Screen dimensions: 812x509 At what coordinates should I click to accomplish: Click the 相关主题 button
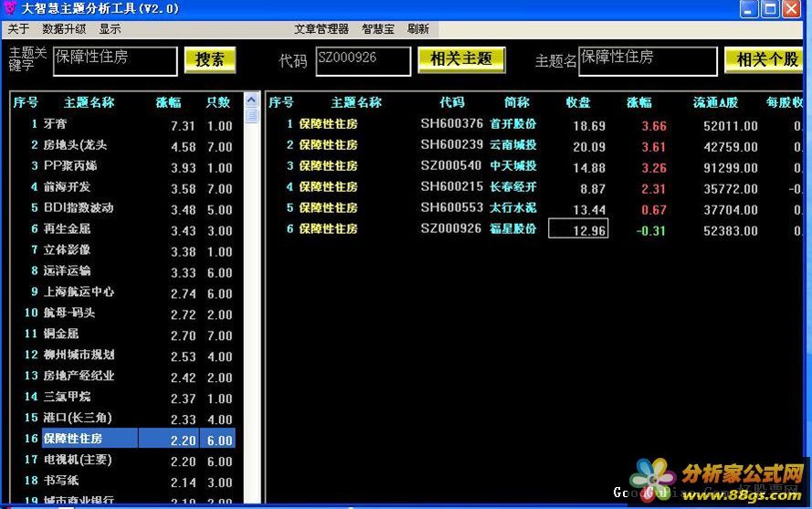coord(461,59)
